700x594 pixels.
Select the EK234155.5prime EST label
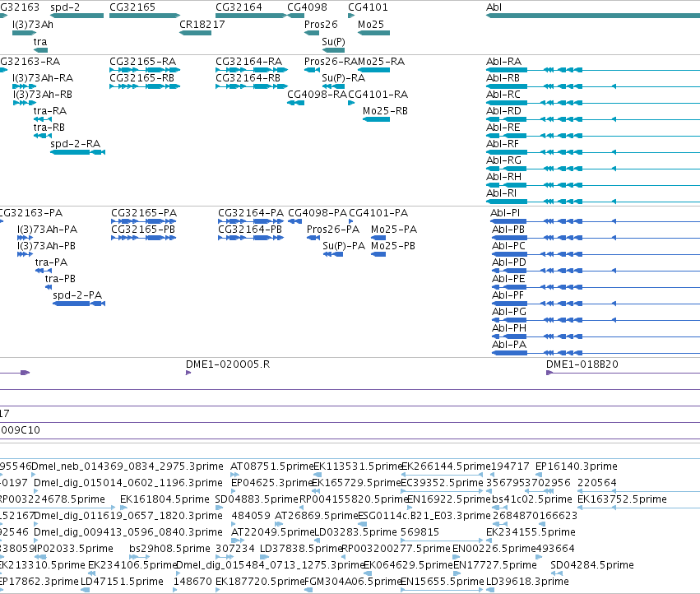pos(531,532)
